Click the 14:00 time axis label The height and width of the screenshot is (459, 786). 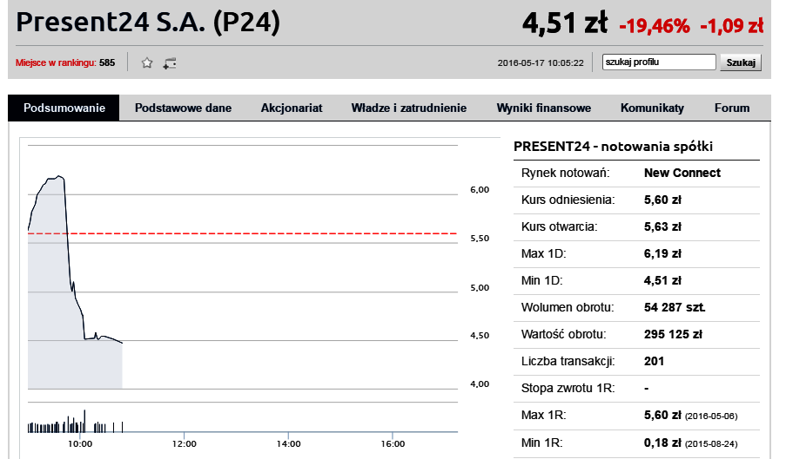pos(288,444)
